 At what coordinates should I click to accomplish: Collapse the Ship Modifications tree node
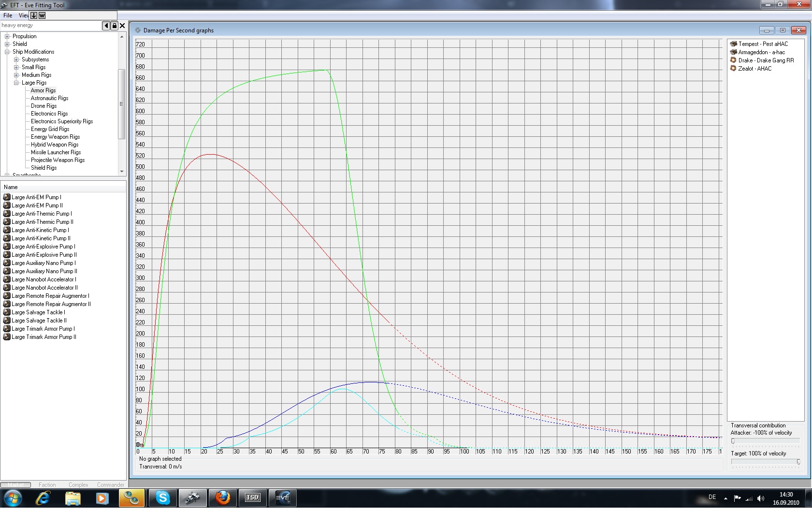pyautogui.click(x=7, y=52)
